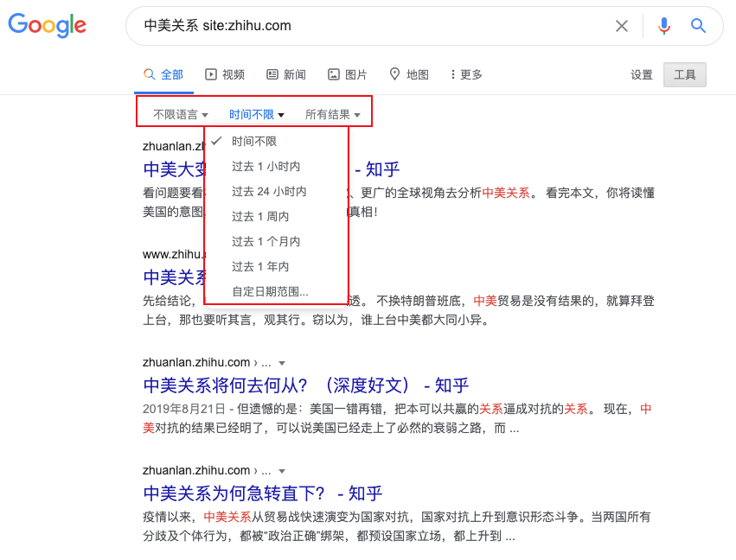The width and height of the screenshot is (736, 560).
Task: Switch to the 图片 tab
Action: click(348, 74)
